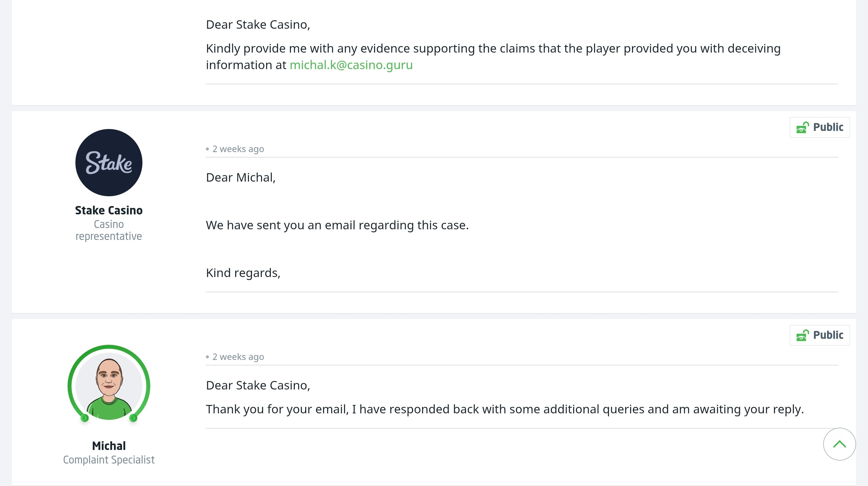Click "We have sent you an email" message text
The image size is (868, 486).
tap(337, 225)
